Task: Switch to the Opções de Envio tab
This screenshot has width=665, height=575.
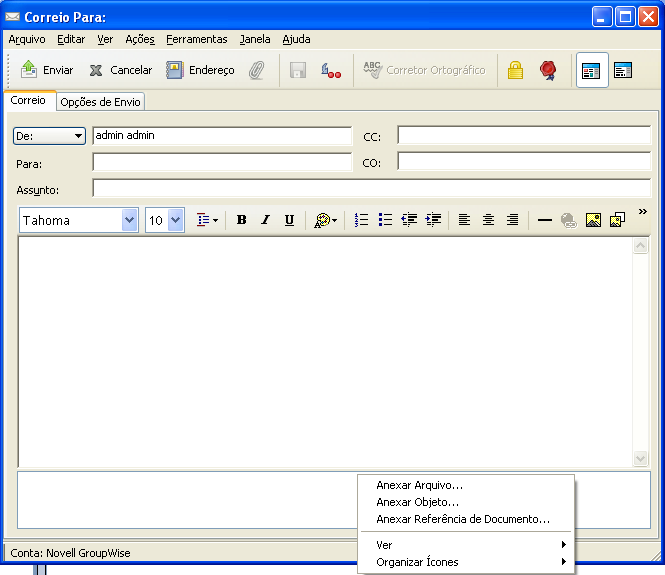Action: coord(101,102)
